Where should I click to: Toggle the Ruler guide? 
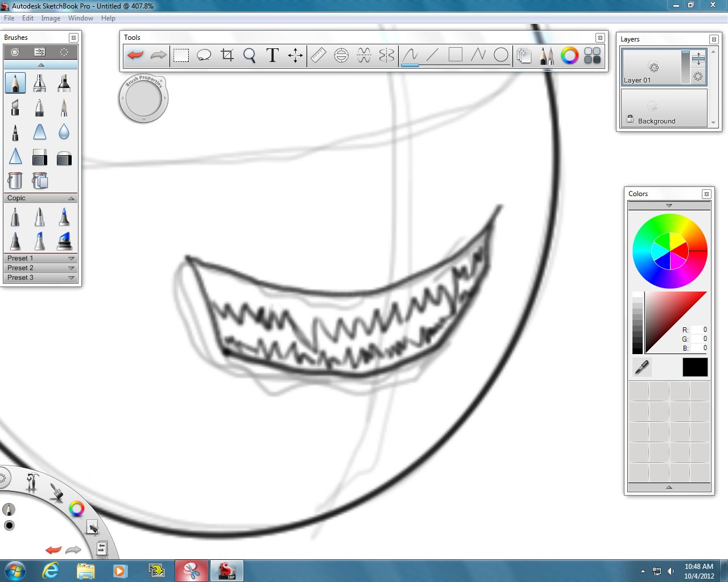[318, 55]
